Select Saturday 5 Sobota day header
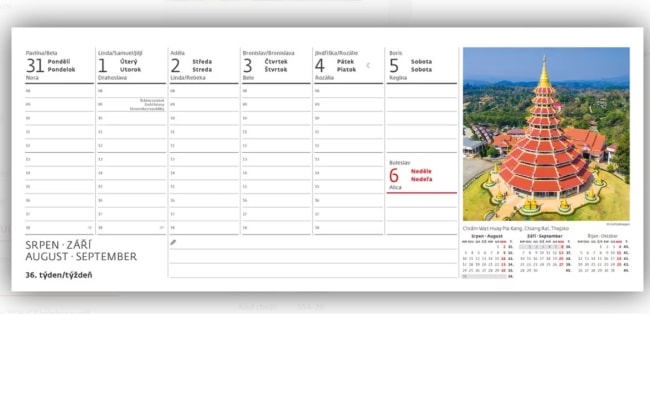This screenshot has height=395, width=650. coord(422,65)
